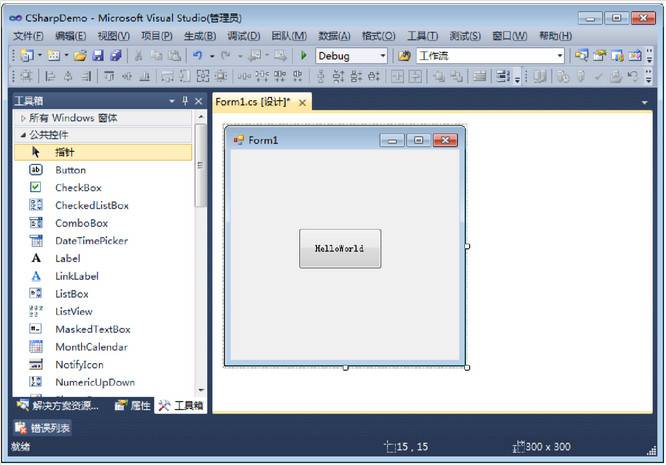Screen dimensions: 666x465
Task: Open the 工作流 search combo box dropdown
Action: 559,56
